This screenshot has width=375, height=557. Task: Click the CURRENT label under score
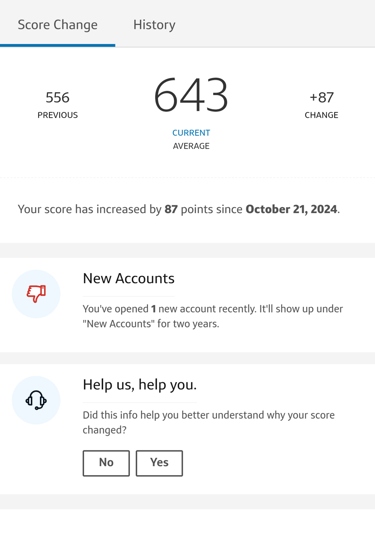coord(191,133)
